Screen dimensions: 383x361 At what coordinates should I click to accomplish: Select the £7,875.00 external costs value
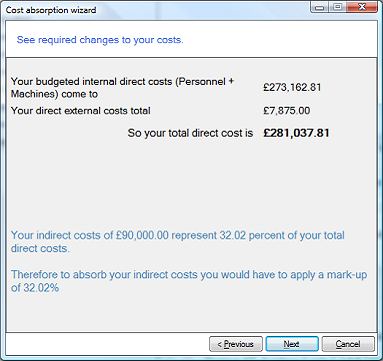[286, 111]
